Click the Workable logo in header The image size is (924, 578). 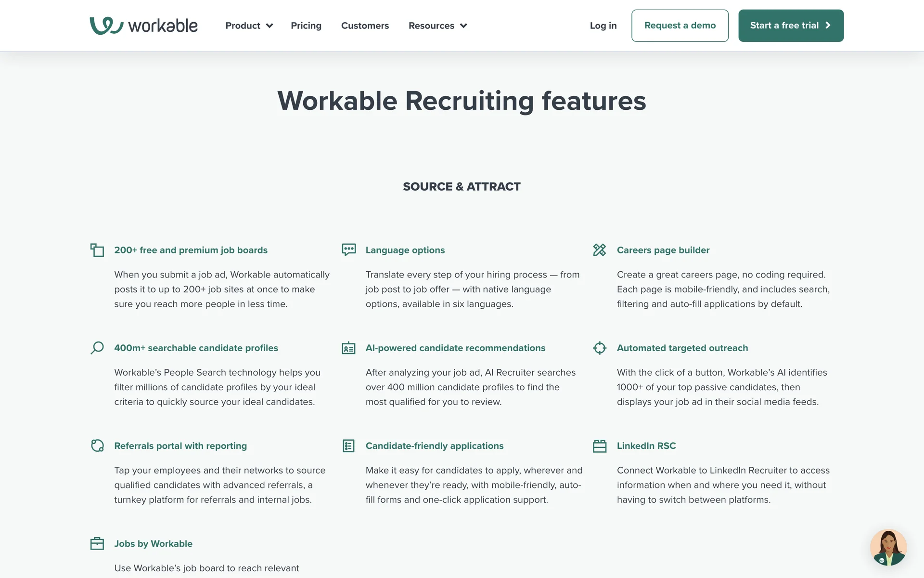pyautogui.click(x=143, y=26)
